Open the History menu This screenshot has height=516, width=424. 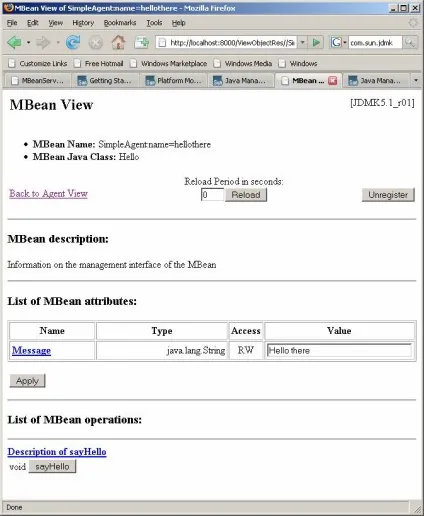click(83, 23)
